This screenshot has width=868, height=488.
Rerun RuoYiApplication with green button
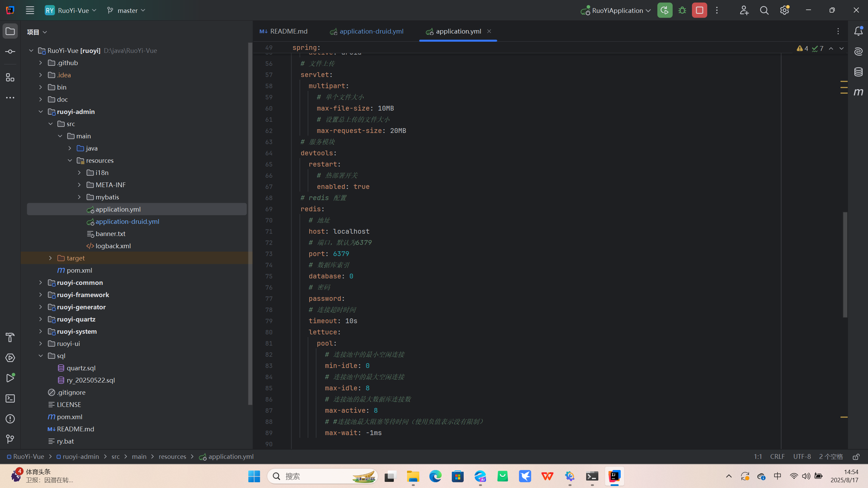tap(664, 10)
